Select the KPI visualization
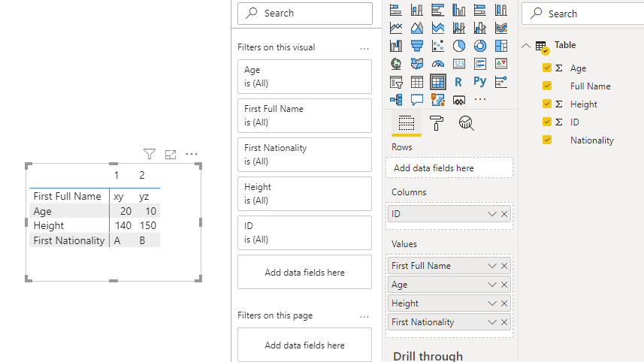 pos(501,64)
